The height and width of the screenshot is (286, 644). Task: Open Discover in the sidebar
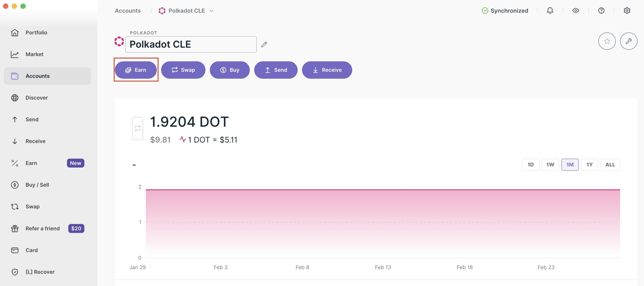(x=36, y=98)
